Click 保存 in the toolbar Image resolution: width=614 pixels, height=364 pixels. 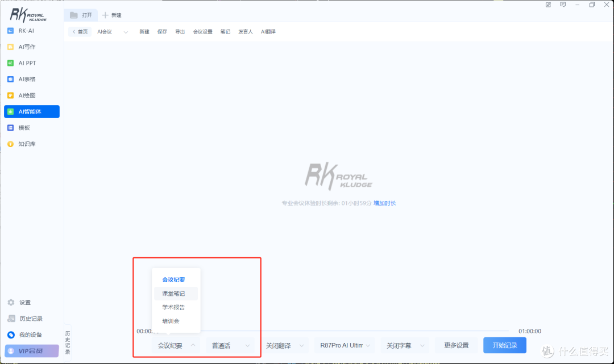(162, 32)
